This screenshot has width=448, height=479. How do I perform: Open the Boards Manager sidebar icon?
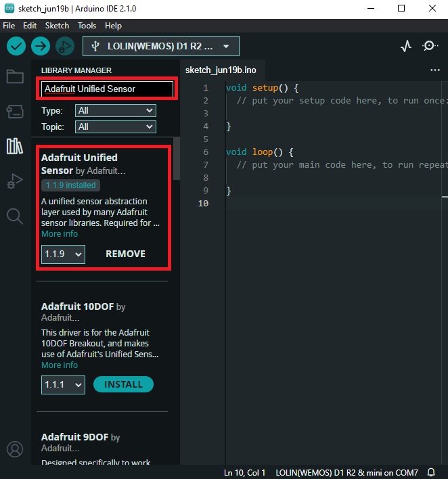pyautogui.click(x=15, y=112)
